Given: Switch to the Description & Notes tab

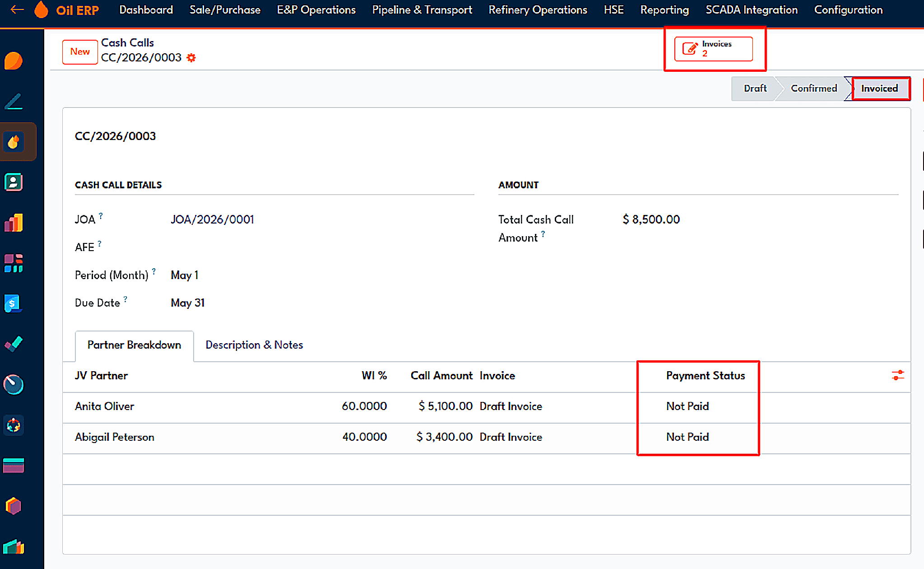Looking at the screenshot, I should pyautogui.click(x=254, y=345).
